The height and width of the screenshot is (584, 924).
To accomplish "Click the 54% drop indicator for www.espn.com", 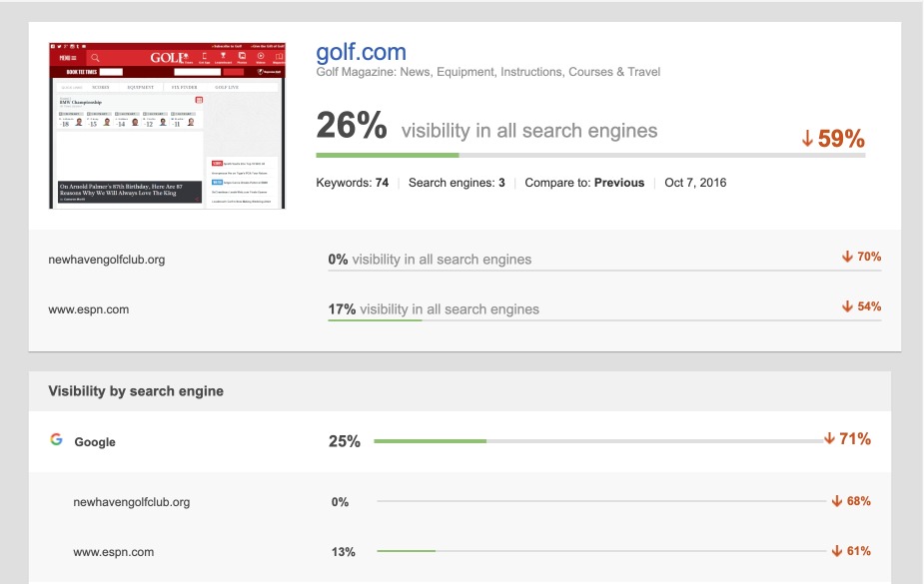I will coord(861,306).
